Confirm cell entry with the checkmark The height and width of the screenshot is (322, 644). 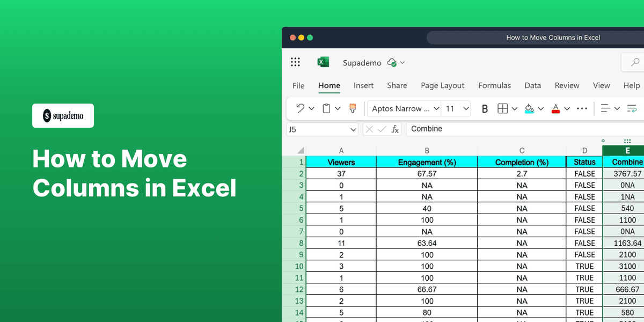(382, 129)
